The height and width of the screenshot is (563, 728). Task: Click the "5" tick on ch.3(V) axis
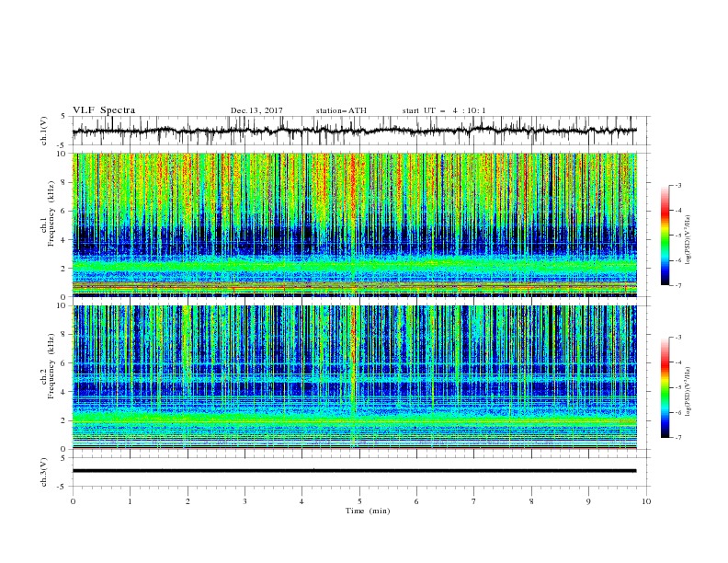[63, 457]
